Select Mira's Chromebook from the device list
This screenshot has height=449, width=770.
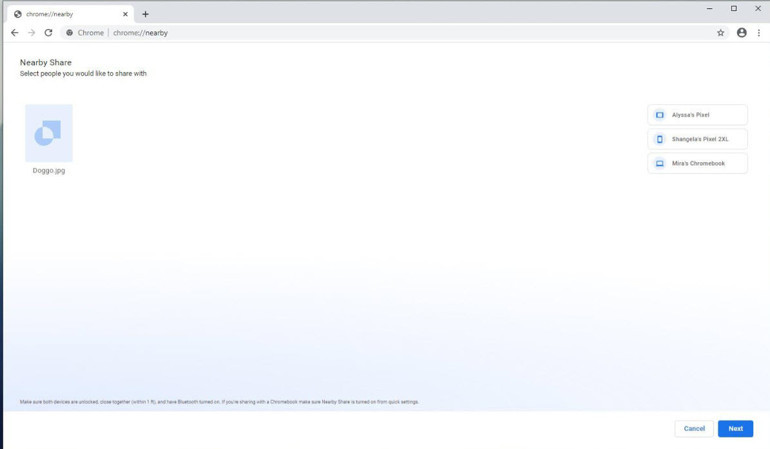697,163
